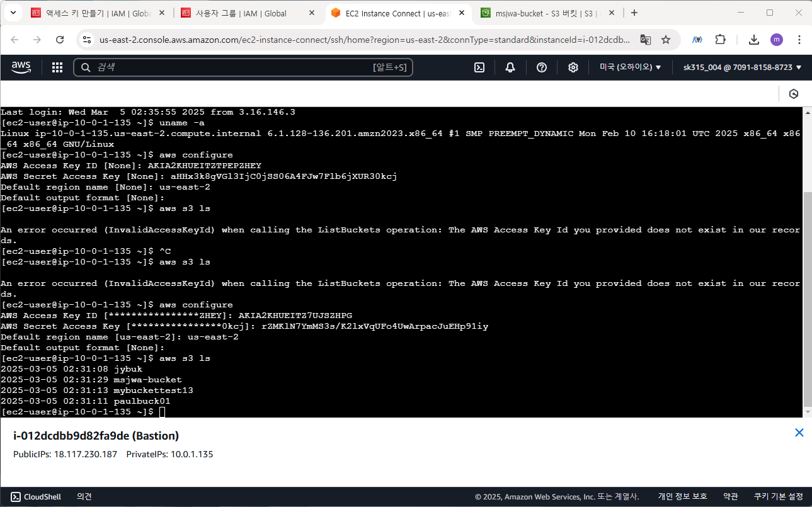Open a new browser tab
Screen dimensions: 812x507
point(634,13)
